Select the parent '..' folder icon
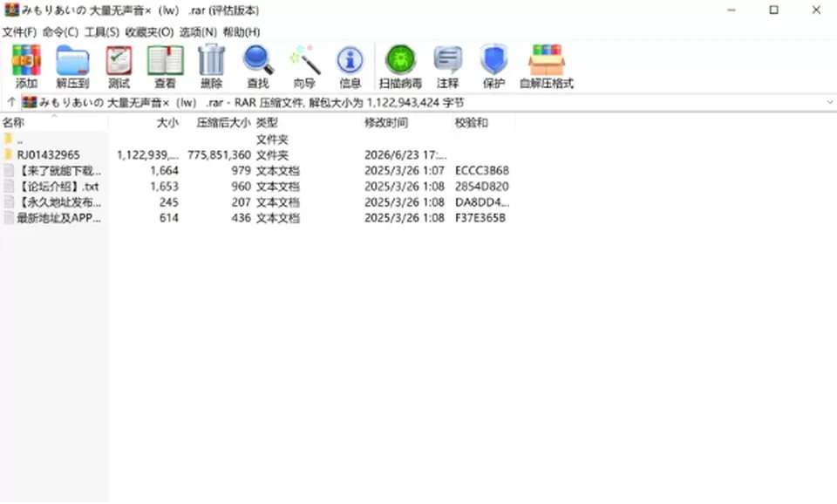Viewport: 837px width, 504px height. tap(8, 140)
